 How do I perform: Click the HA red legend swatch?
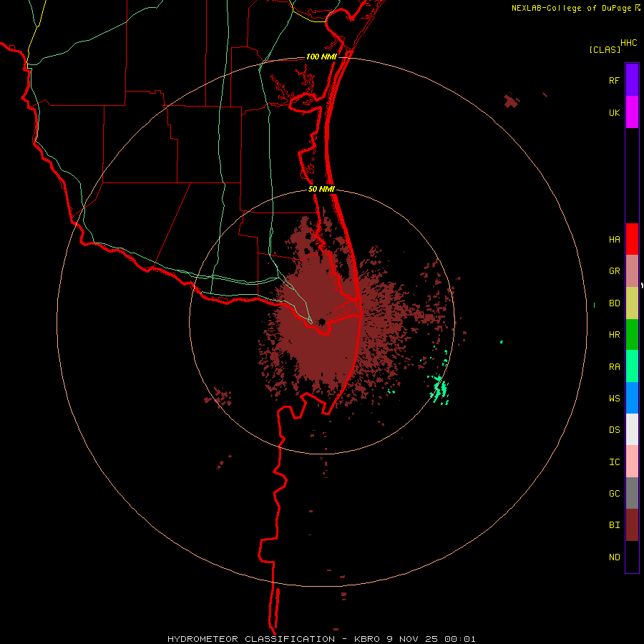[632, 239]
